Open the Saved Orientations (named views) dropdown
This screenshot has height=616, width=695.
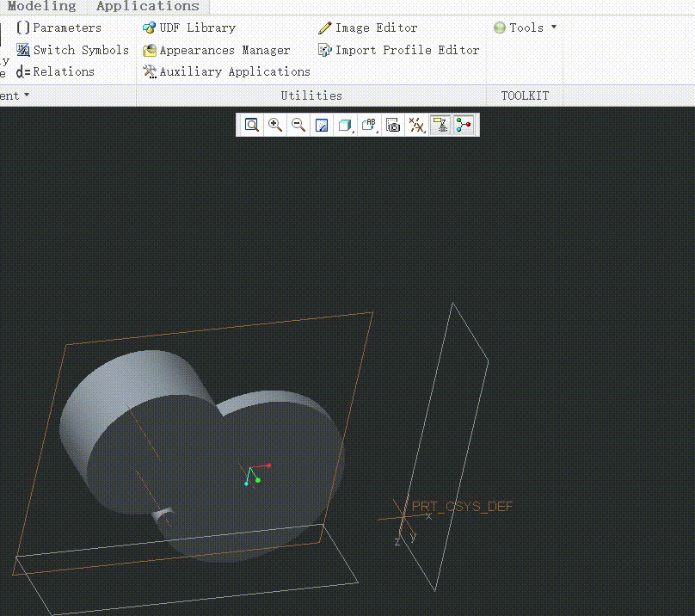coord(369,125)
